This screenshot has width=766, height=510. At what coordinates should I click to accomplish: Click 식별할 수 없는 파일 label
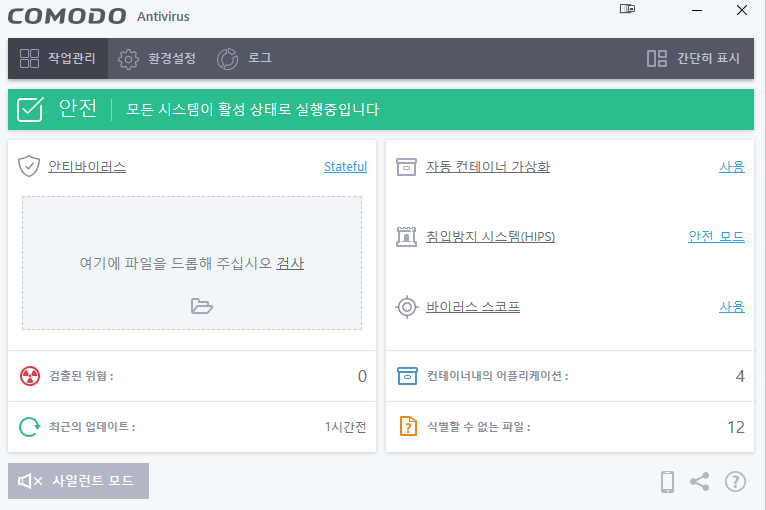479,427
